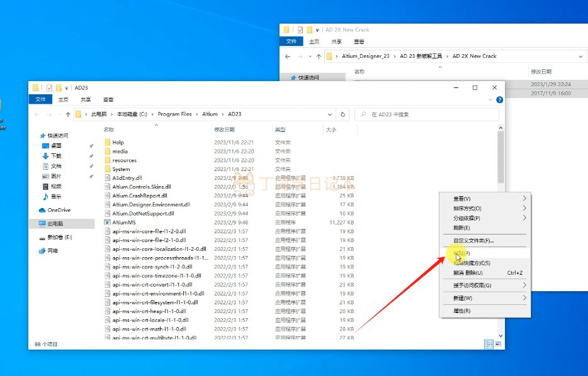Choose 粘贴(P) paste from the context menu
The width and height of the screenshot is (588, 376).
tap(461, 253)
